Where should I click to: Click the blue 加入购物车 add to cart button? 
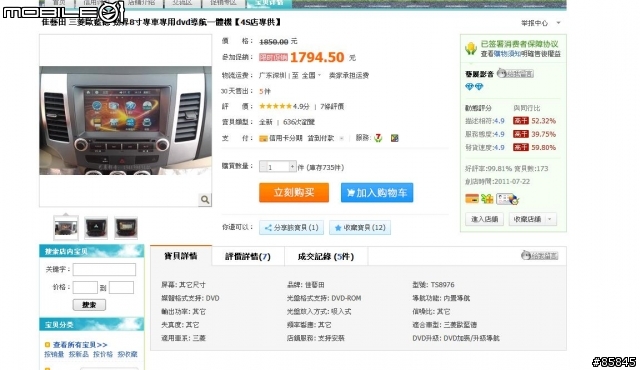(377, 193)
